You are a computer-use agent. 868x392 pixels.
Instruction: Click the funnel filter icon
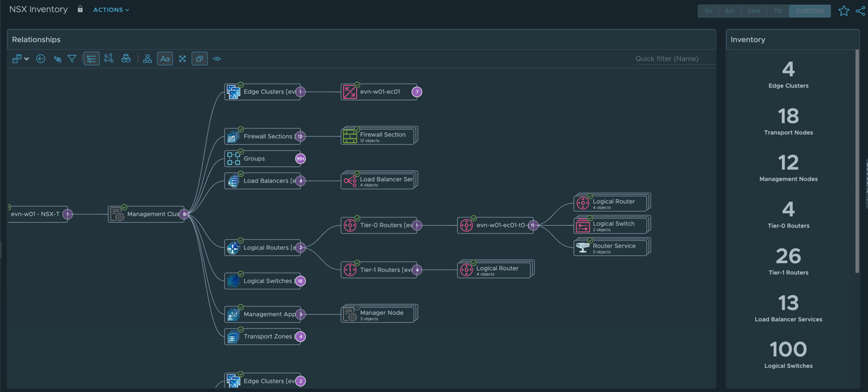point(72,59)
